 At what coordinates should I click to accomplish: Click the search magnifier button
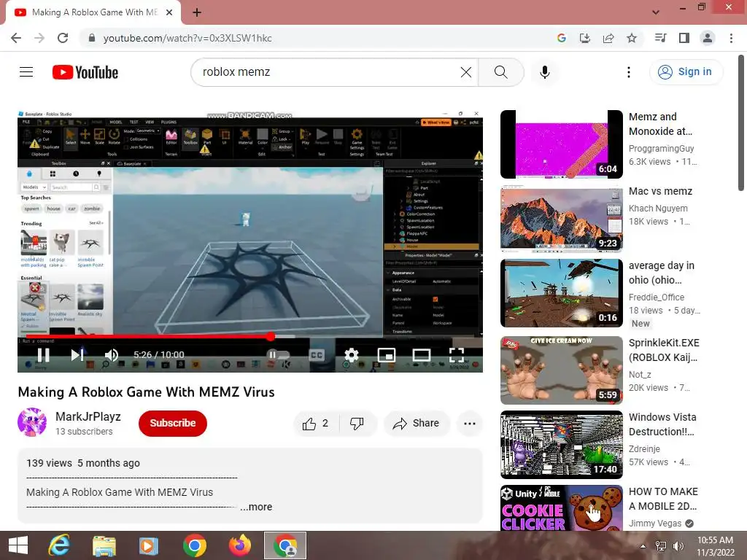pos(500,72)
